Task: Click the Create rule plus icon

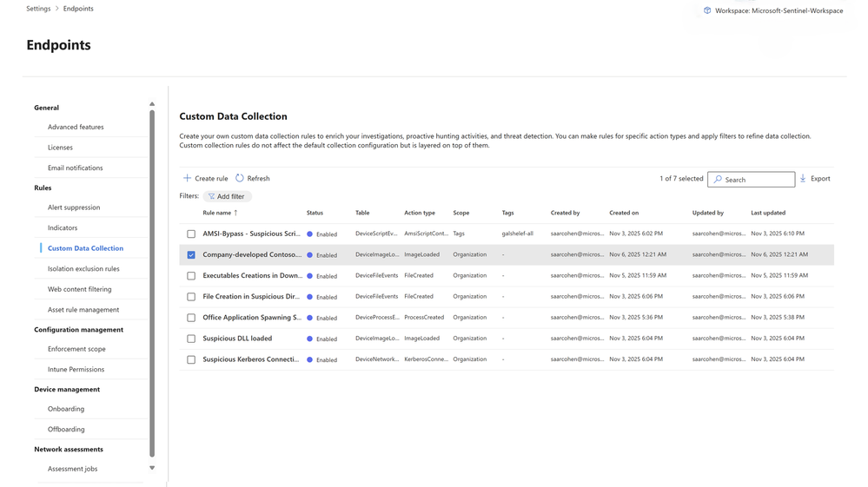Action: [x=187, y=178]
